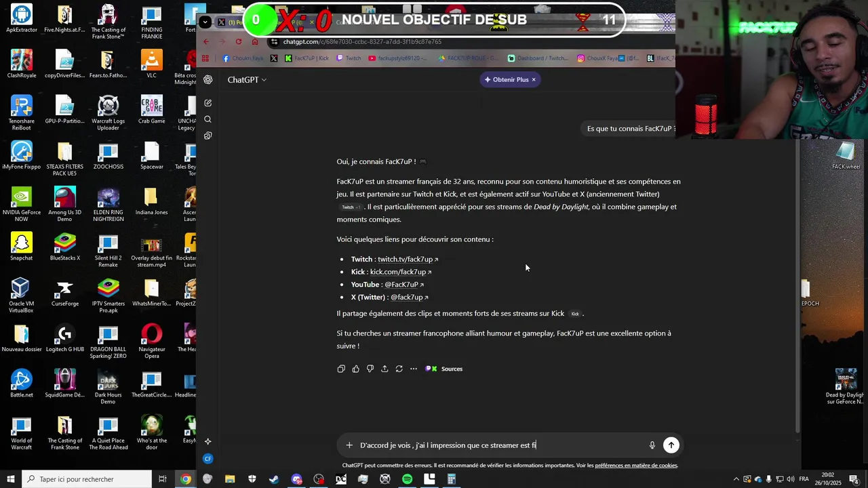868x488 pixels.
Task: Click the Obtenir Plus button
Action: tap(506, 80)
